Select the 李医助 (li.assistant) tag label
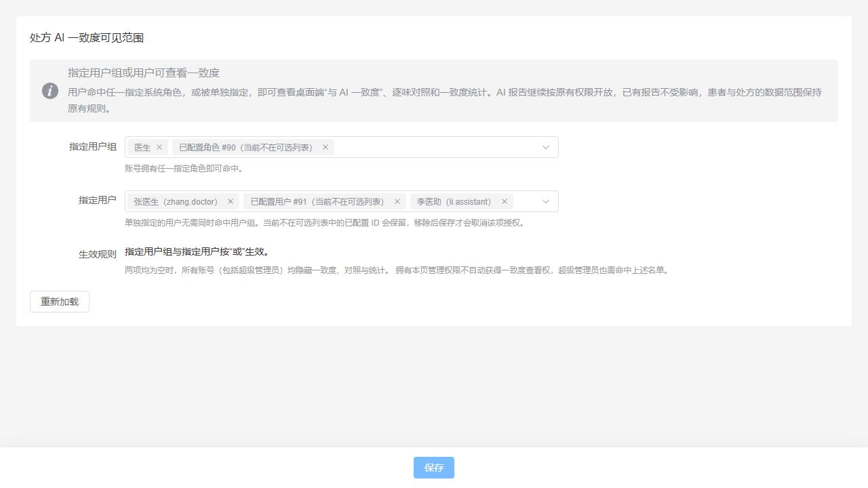 click(454, 201)
